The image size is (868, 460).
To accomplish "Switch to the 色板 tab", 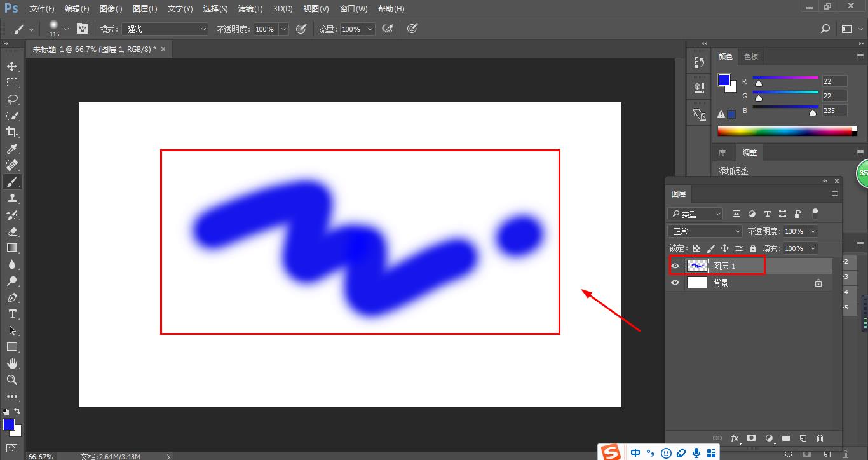I will 751,57.
